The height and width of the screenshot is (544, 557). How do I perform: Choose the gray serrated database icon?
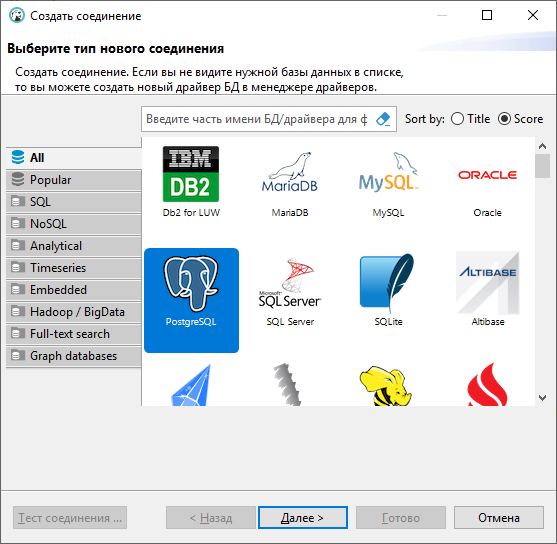click(x=288, y=384)
